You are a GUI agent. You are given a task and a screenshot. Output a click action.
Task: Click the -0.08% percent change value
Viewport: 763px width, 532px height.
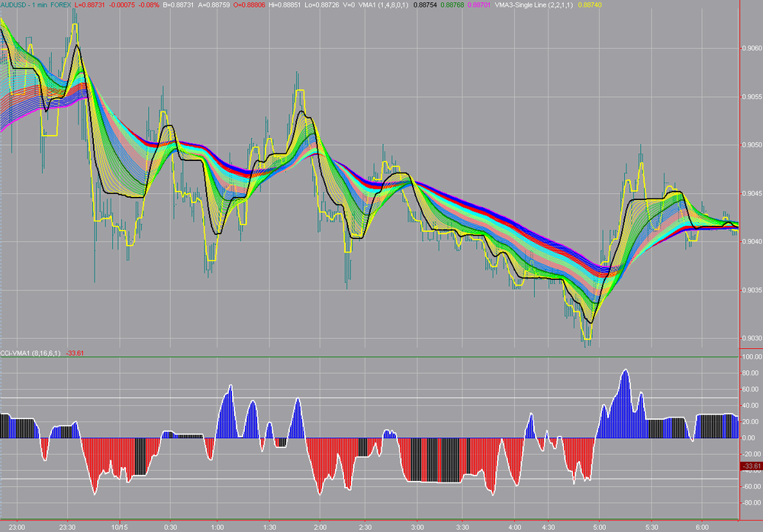[x=149, y=5]
